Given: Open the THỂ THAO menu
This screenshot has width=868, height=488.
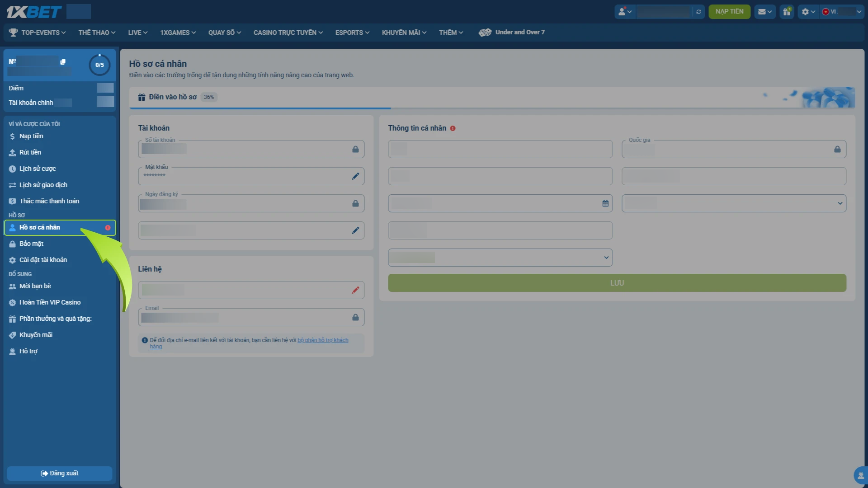Looking at the screenshot, I should 97,33.
